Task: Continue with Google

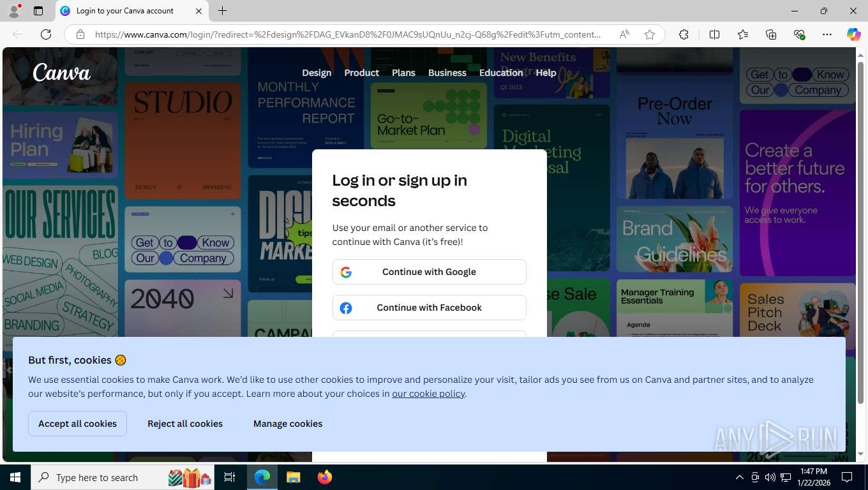Action: pyautogui.click(x=430, y=272)
